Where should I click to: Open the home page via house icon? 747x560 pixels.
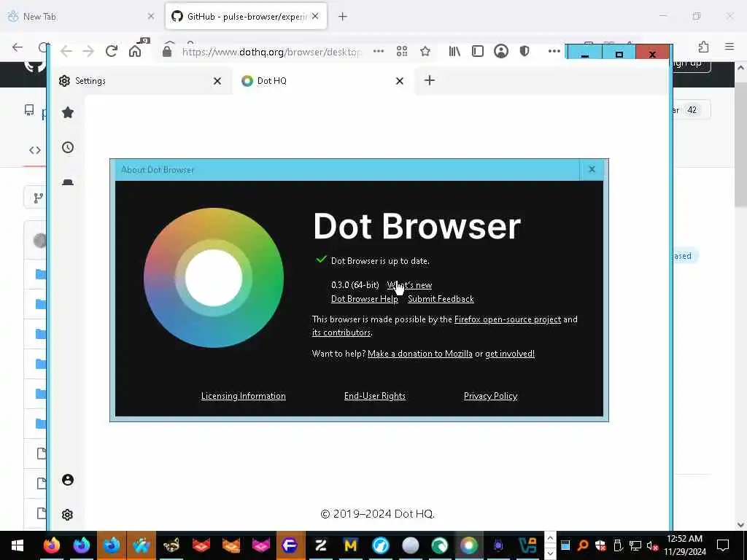[x=135, y=51]
